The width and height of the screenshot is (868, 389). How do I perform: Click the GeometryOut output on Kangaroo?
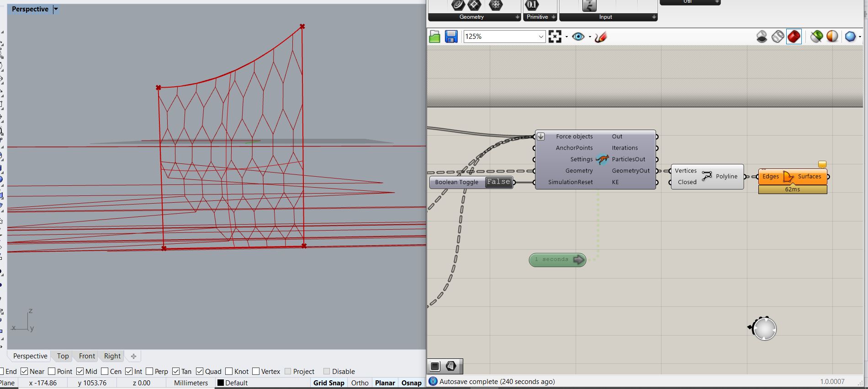(631, 171)
